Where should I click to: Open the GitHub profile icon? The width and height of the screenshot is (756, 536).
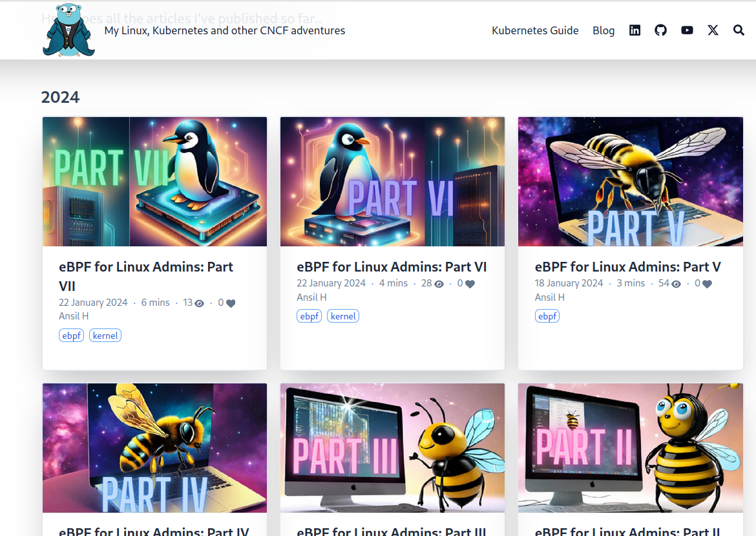[x=660, y=30]
